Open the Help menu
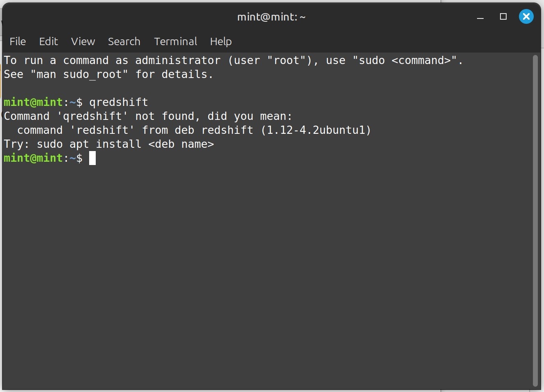This screenshot has width=544, height=392. 221,41
